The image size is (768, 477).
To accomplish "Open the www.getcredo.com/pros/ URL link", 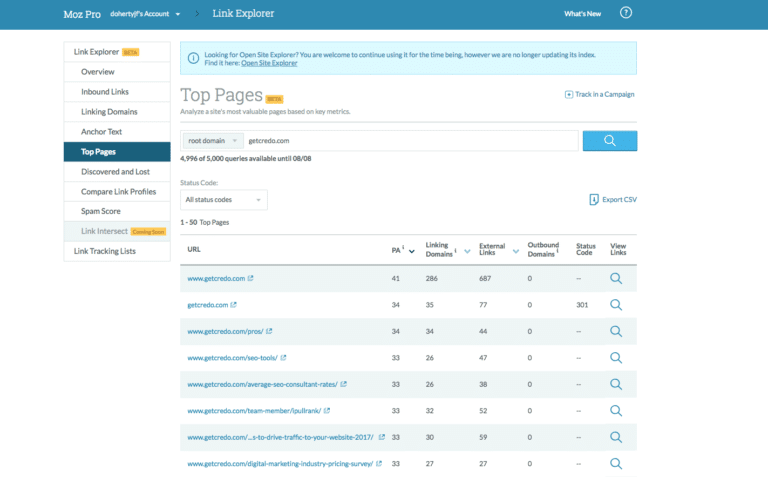I will coord(225,331).
